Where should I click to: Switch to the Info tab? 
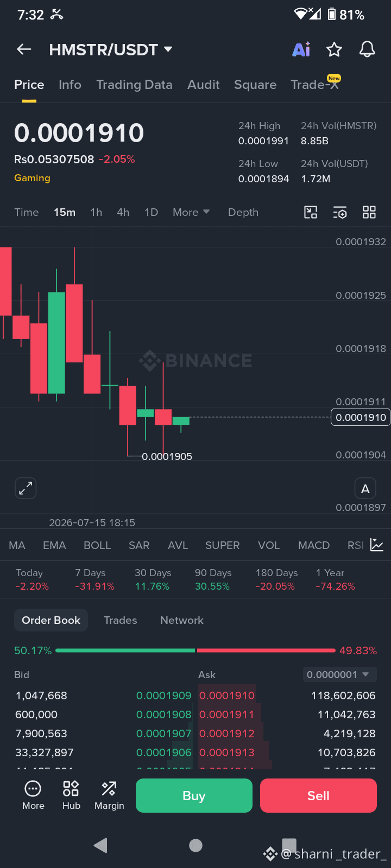pyautogui.click(x=70, y=85)
